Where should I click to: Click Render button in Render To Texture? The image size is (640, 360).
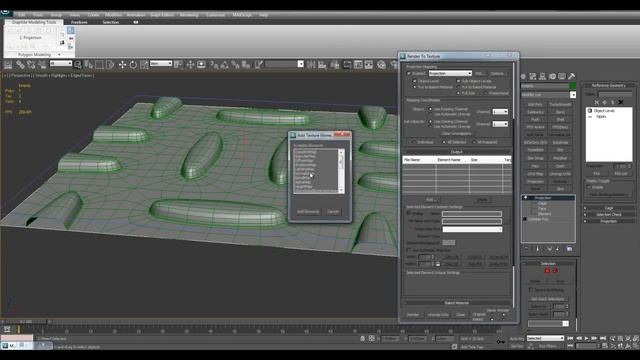pyautogui.click(x=413, y=315)
